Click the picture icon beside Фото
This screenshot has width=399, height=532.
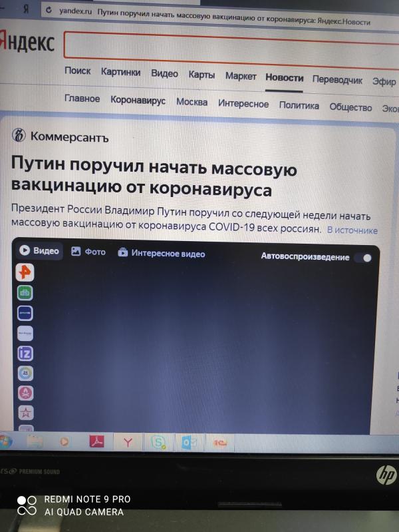point(76,252)
